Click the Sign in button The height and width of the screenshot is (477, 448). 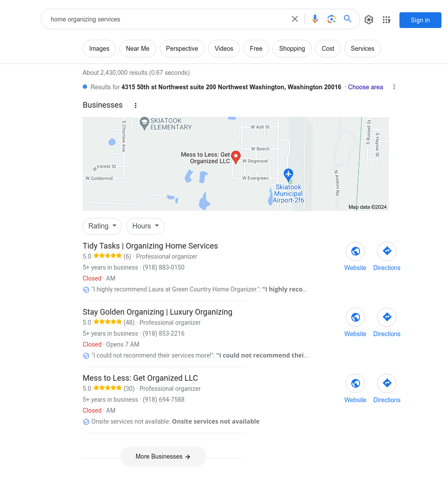420,20
